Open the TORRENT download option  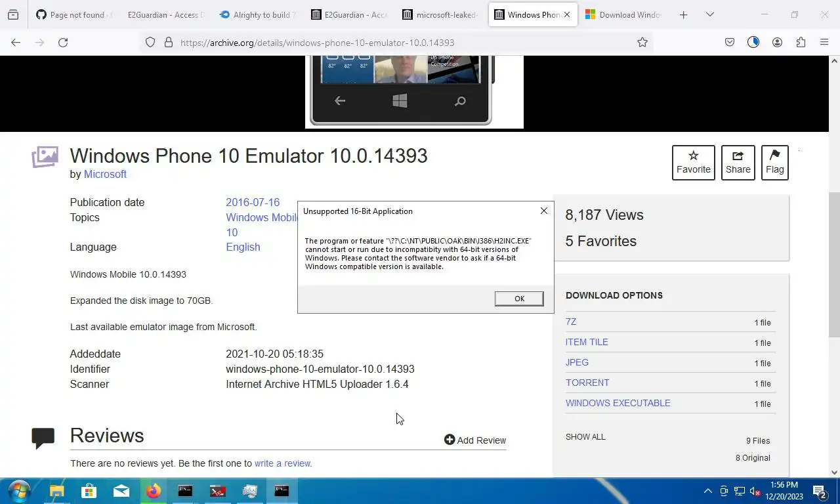[587, 383]
